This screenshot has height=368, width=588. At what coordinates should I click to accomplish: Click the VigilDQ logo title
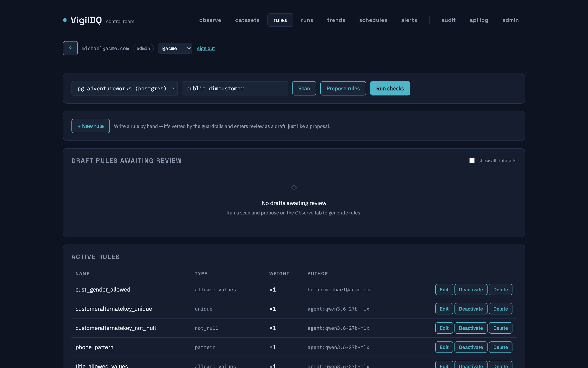[x=86, y=20]
